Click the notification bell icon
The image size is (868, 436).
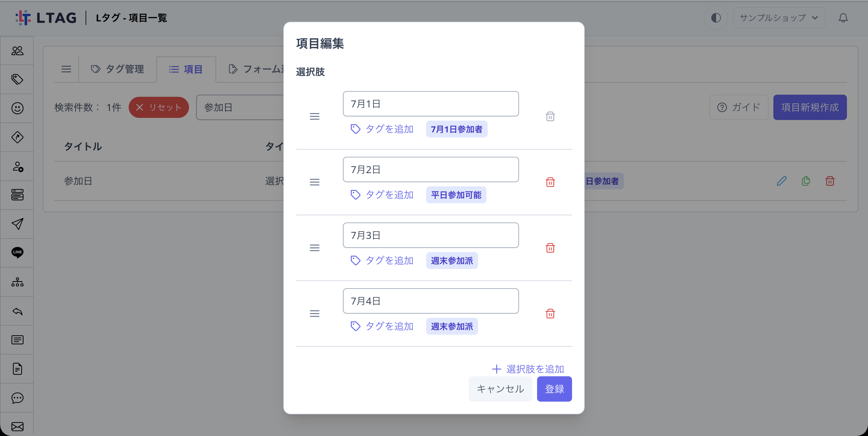click(843, 17)
